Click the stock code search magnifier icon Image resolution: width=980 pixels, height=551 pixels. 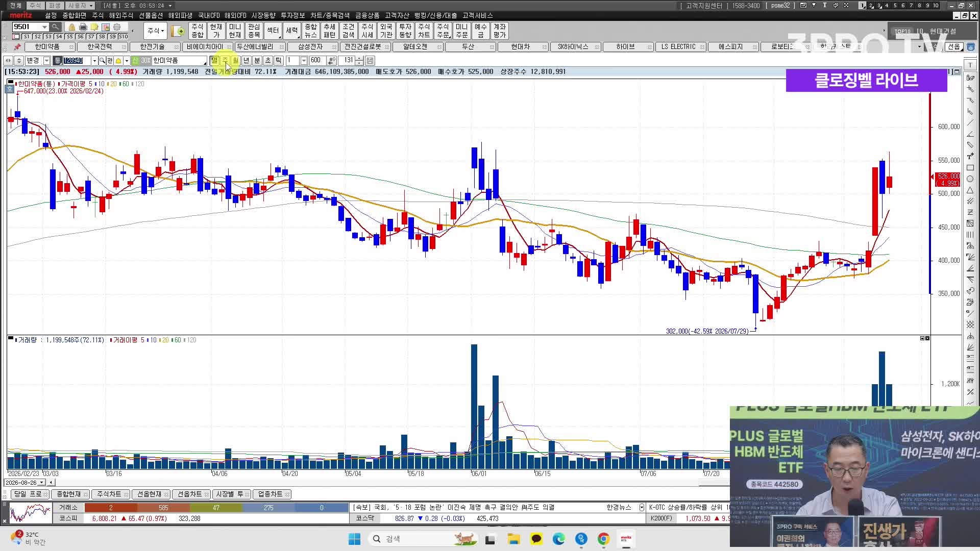coord(102,61)
